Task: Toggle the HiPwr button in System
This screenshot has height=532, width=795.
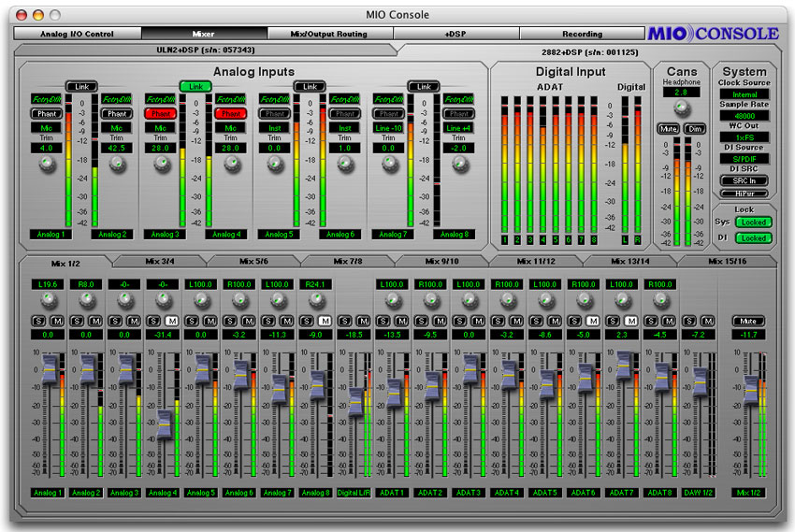Action: pyautogui.click(x=744, y=194)
